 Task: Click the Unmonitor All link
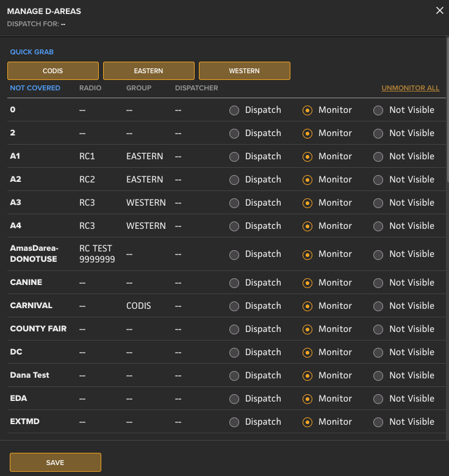410,88
